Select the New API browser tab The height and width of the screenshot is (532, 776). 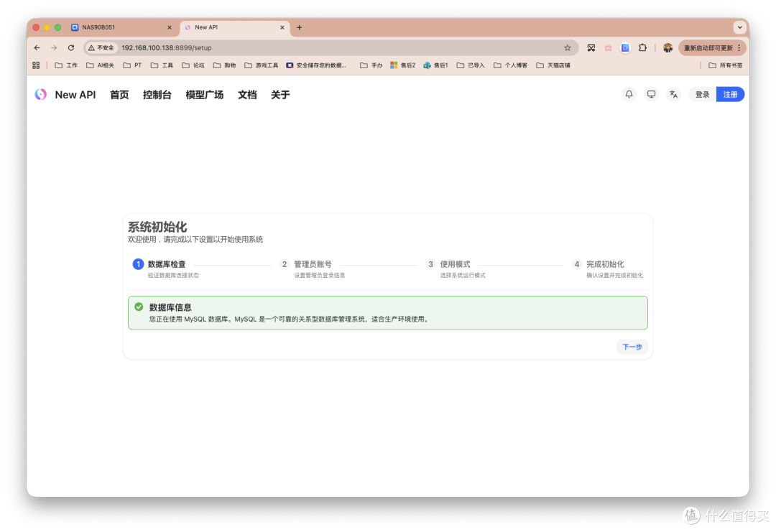pos(235,28)
